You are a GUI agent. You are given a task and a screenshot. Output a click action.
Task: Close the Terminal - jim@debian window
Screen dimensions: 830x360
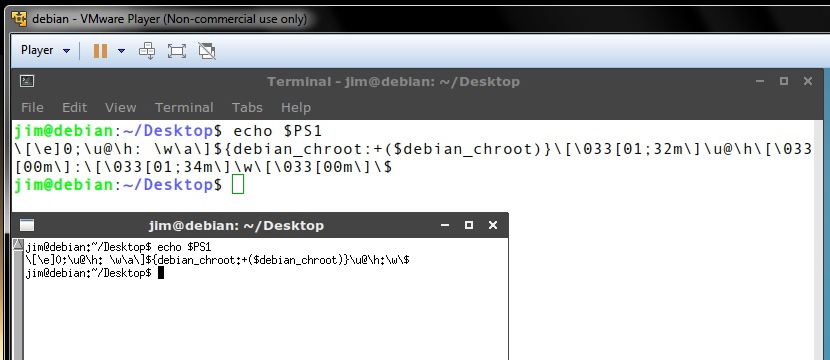coord(808,81)
